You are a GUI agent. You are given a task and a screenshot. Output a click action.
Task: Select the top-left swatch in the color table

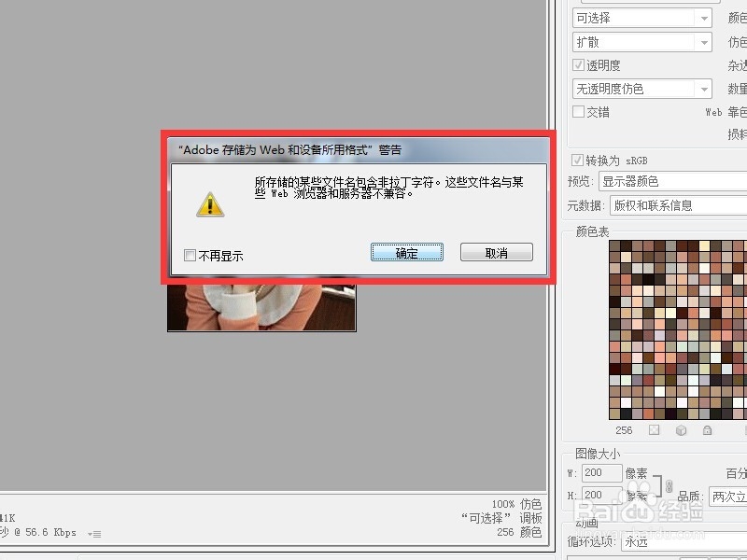(x=614, y=245)
